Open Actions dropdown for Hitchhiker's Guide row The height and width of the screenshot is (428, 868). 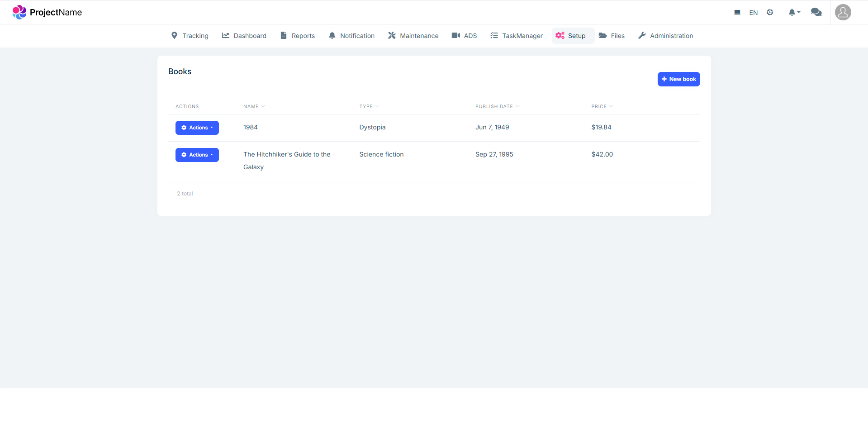point(197,155)
